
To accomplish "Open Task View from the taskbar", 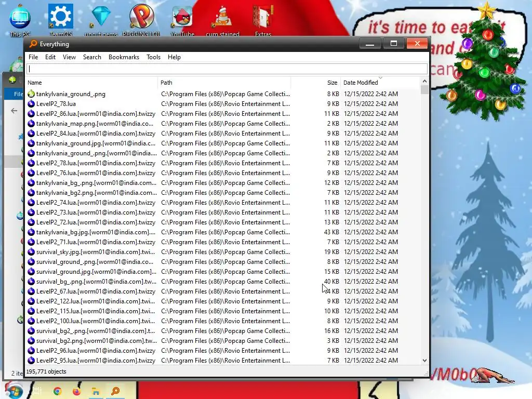I will pyautogui.click(x=37, y=391).
